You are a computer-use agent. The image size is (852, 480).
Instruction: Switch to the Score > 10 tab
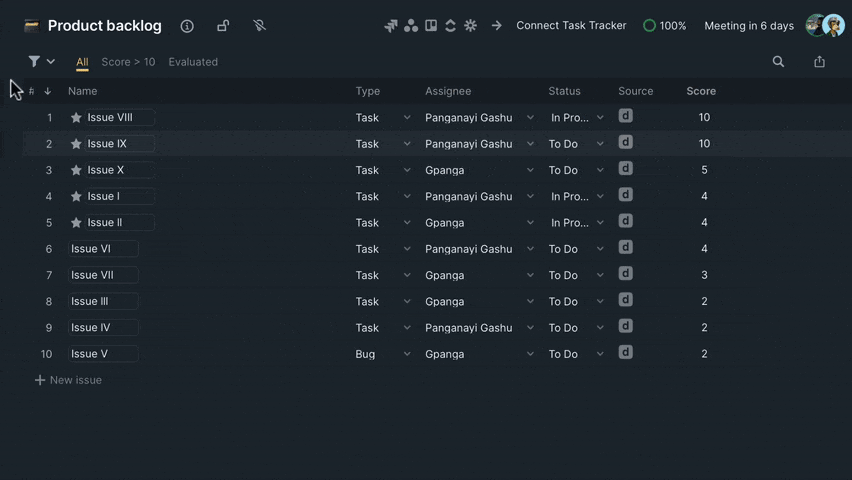coord(128,62)
